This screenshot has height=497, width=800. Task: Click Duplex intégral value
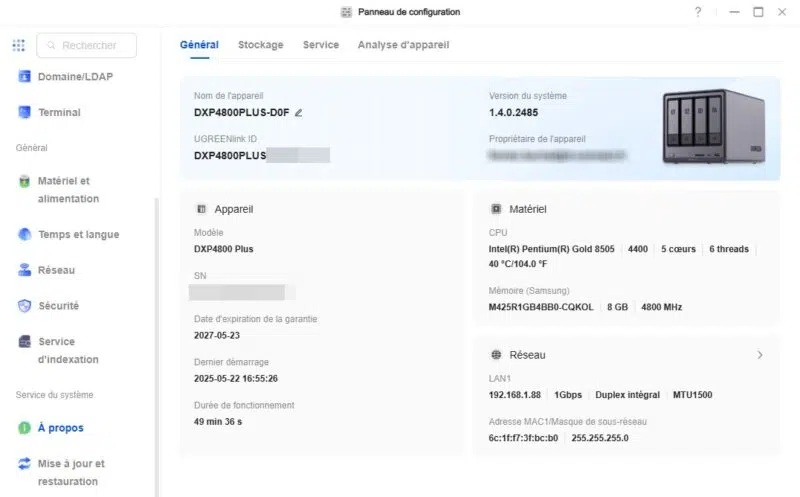tap(627, 395)
